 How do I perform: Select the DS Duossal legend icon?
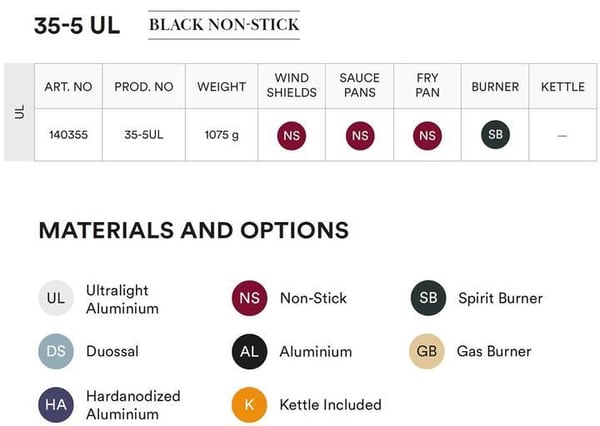point(56,351)
